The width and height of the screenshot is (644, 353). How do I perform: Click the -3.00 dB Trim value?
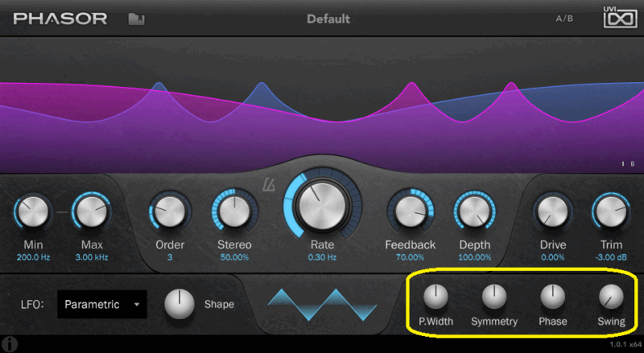point(611,257)
